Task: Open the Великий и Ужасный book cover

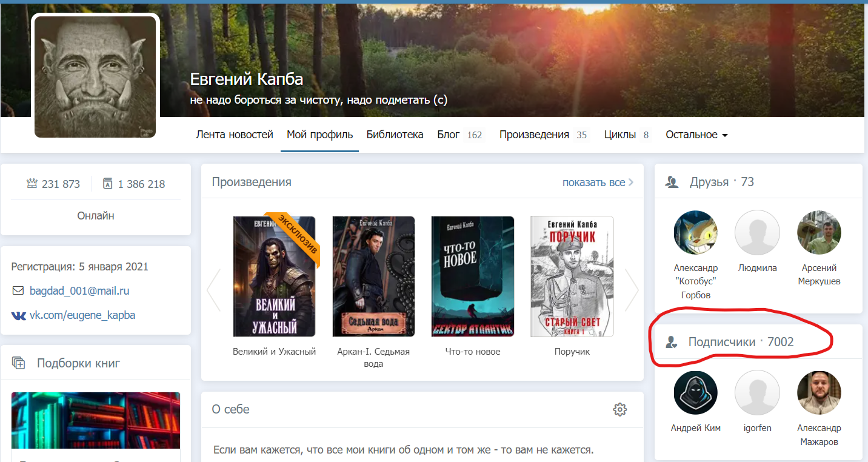Action: (275, 276)
